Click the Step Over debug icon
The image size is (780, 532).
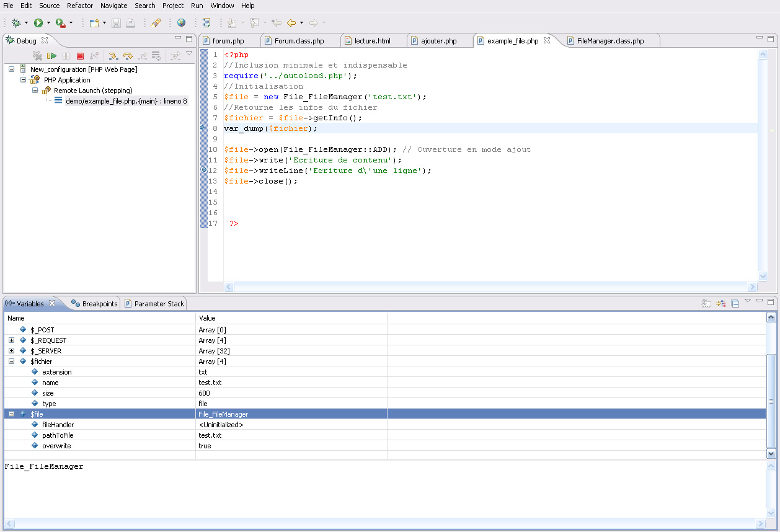[128, 56]
